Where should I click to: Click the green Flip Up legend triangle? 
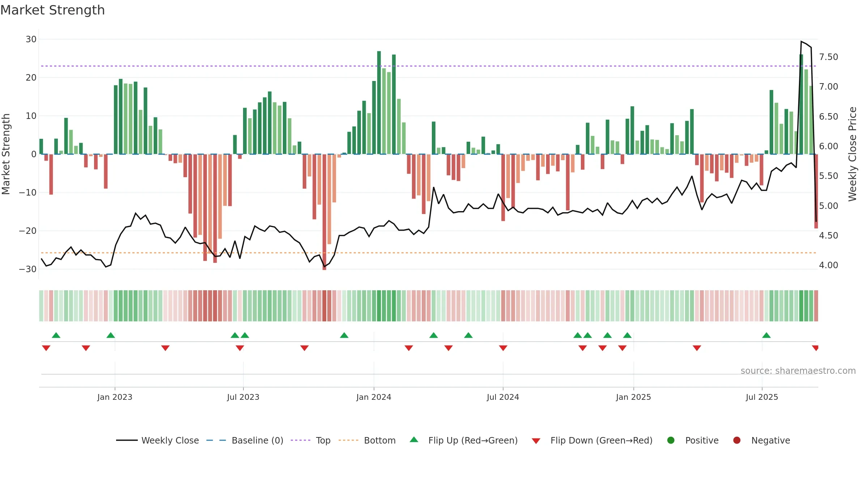point(414,440)
